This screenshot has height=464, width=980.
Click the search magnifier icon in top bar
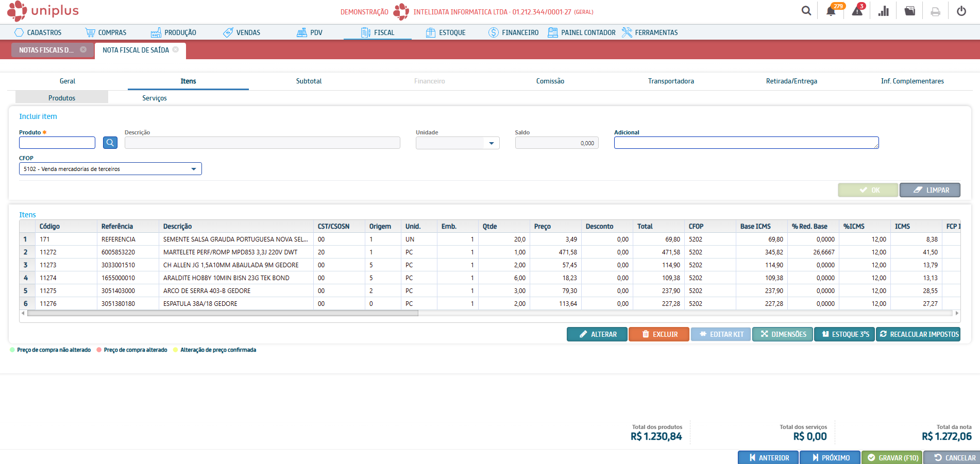806,11
